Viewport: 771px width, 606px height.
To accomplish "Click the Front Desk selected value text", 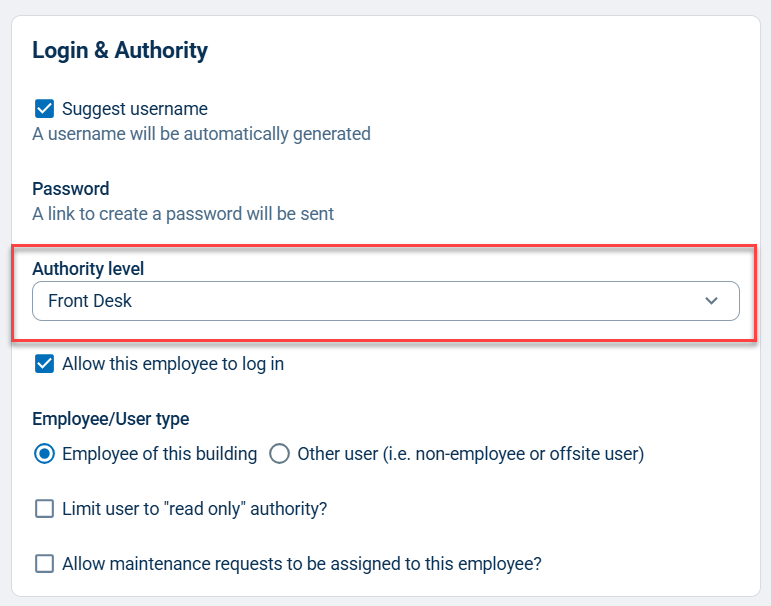I will 90,301.
